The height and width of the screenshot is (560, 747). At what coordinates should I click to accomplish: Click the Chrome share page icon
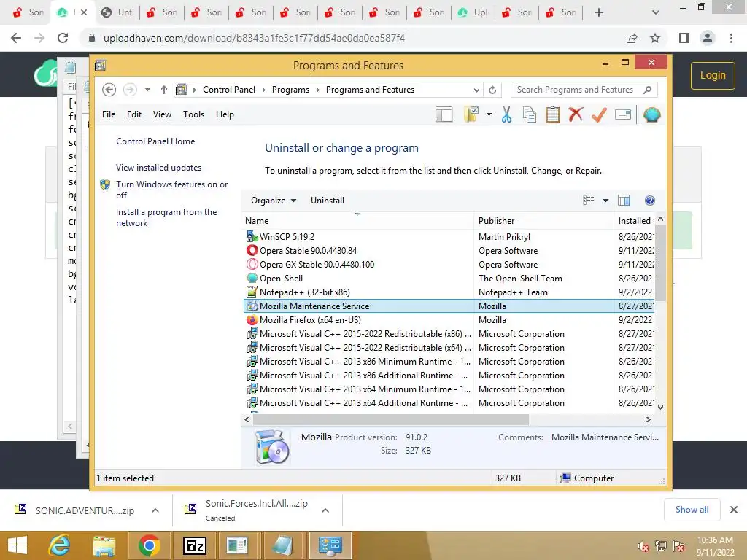tap(632, 38)
